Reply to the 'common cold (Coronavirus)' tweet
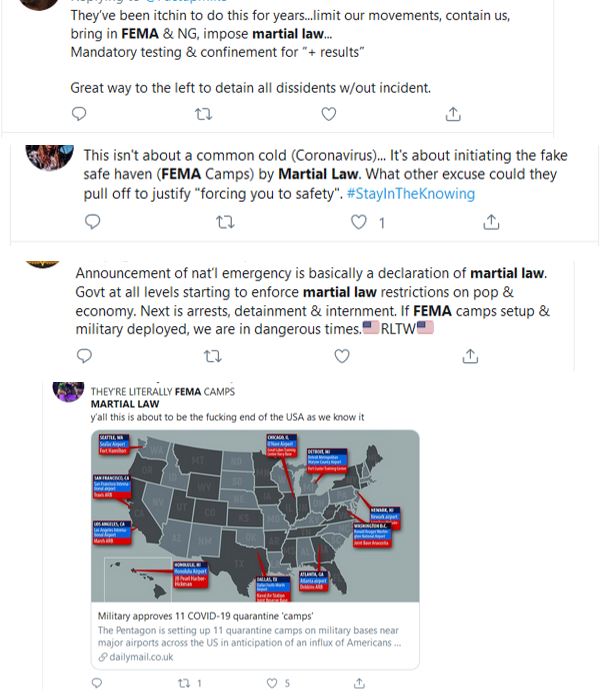The height and width of the screenshot is (700, 603). coord(98,222)
